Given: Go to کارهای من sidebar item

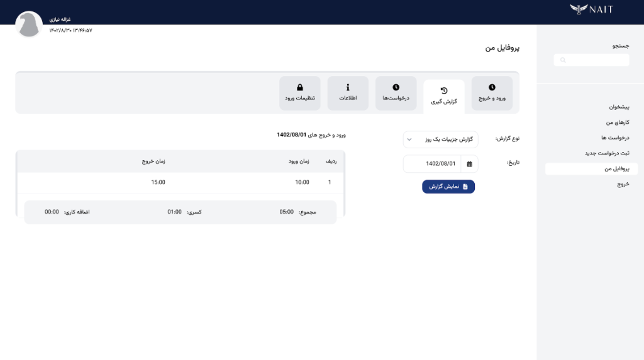Looking at the screenshot, I should coord(618,123).
